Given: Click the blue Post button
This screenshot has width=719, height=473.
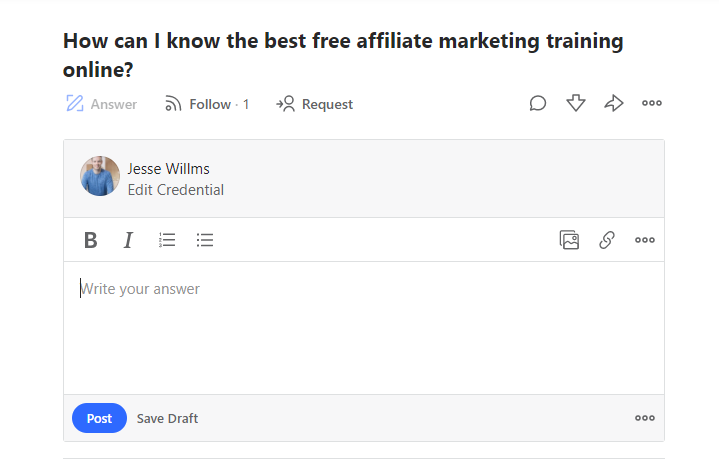Looking at the screenshot, I should 99,418.
